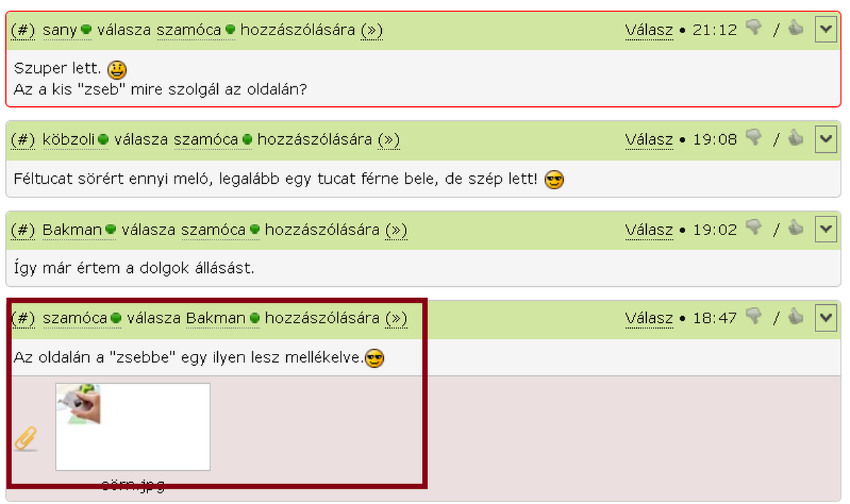Open the (#) permalink of Bakman's comment
The height and width of the screenshot is (504, 850).
23,230
